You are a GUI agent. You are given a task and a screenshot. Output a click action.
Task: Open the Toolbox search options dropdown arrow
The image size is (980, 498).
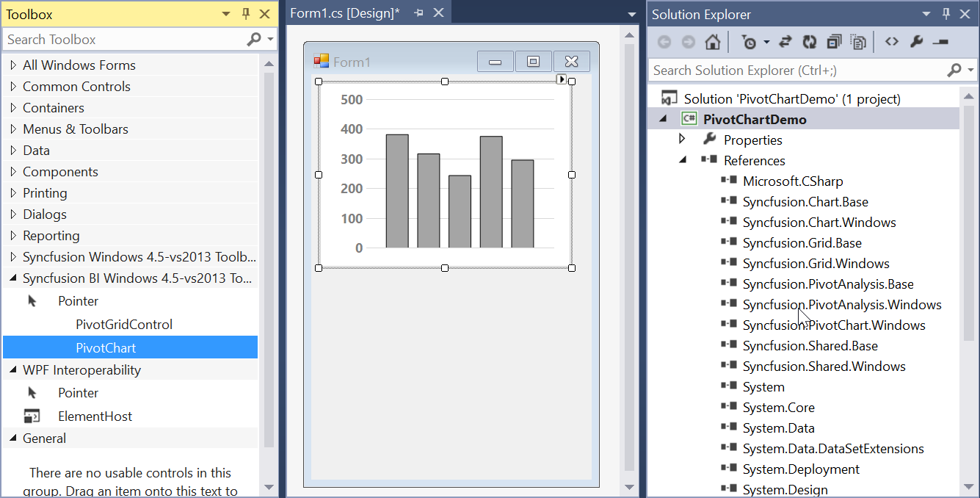270,40
